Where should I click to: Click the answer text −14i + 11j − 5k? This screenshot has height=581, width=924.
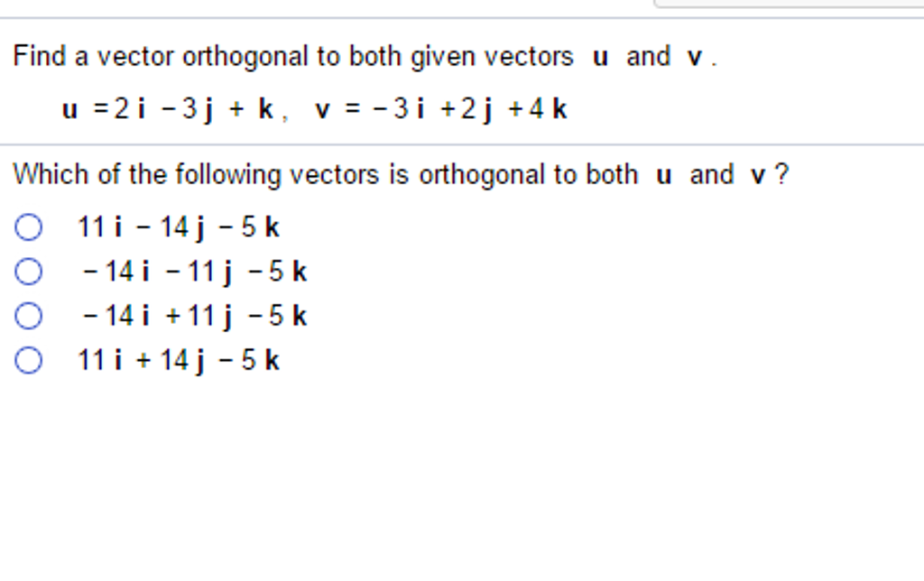tap(191, 316)
